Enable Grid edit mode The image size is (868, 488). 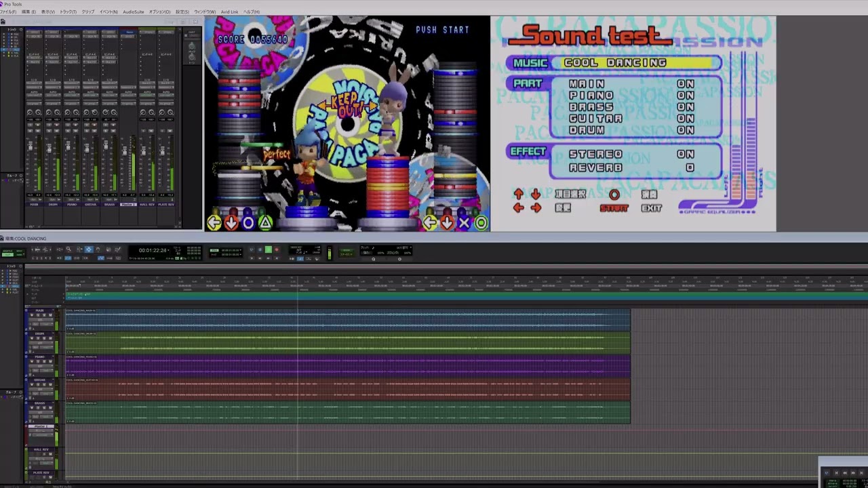20,254
